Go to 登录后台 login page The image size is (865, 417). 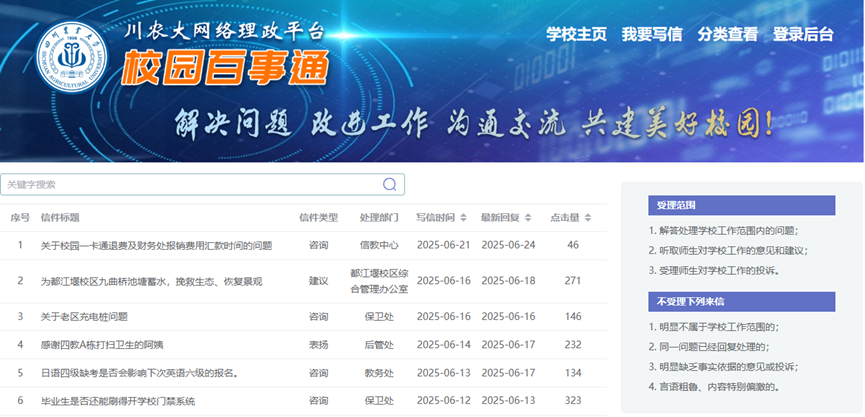point(803,34)
